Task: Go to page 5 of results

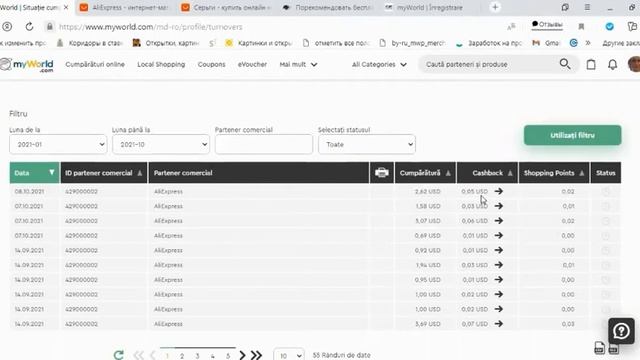Action: (x=228, y=356)
